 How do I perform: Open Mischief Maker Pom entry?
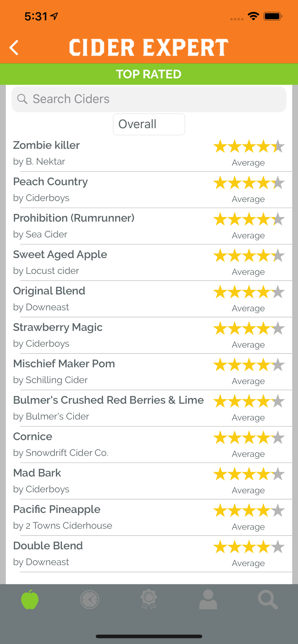149,372
